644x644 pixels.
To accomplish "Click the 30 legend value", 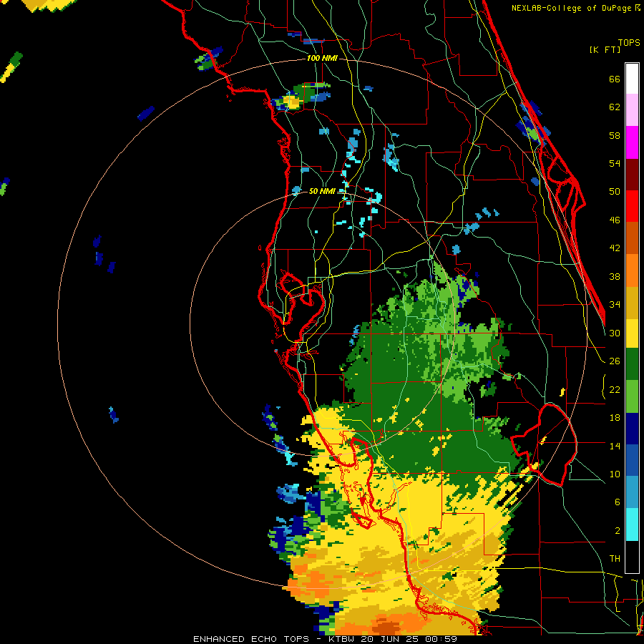I will click(615, 333).
